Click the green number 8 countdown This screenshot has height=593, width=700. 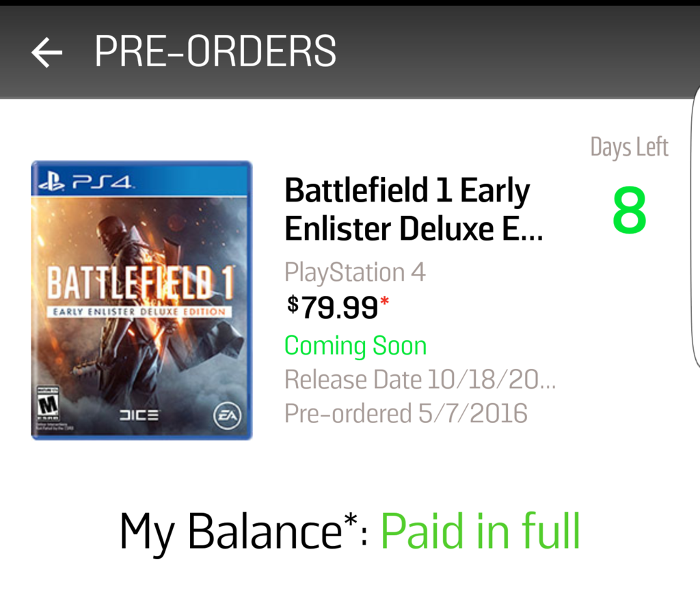[629, 211]
